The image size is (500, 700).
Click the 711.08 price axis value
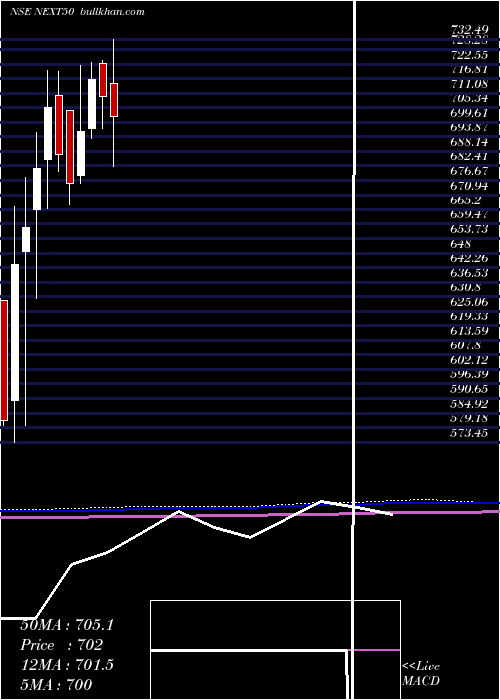pos(470,84)
